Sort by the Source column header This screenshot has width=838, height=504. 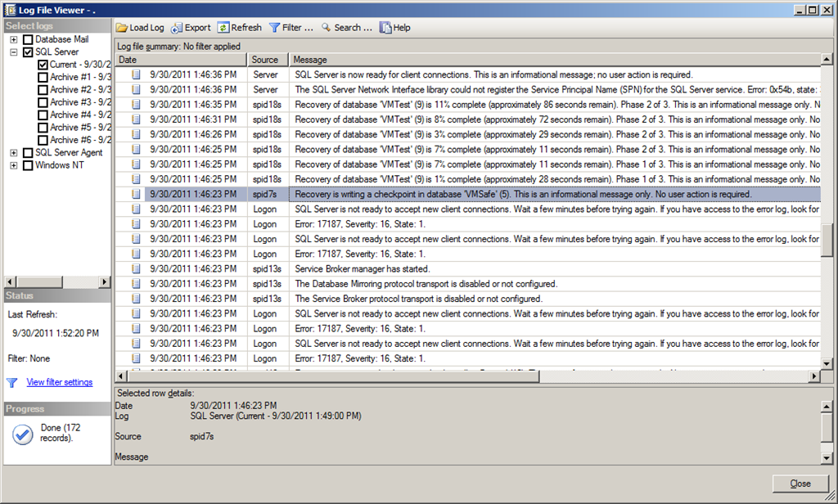coord(268,60)
